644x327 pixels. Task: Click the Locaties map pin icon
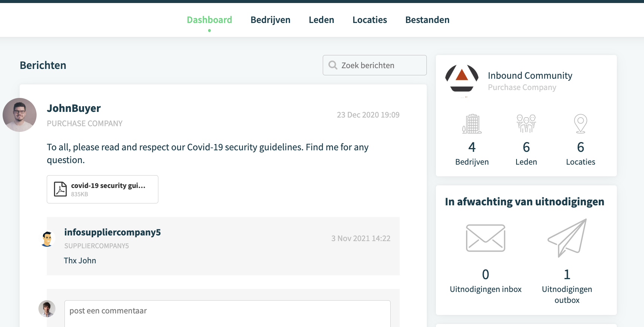(x=581, y=124)
